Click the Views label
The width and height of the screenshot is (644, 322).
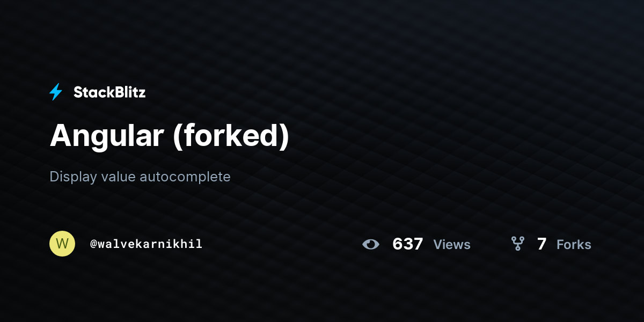click(452, 245)
